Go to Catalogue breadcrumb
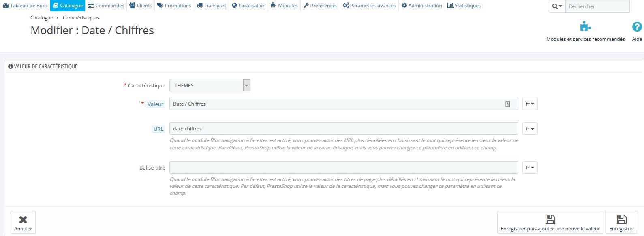The image size is (644, 236). (x=42, y=18)
